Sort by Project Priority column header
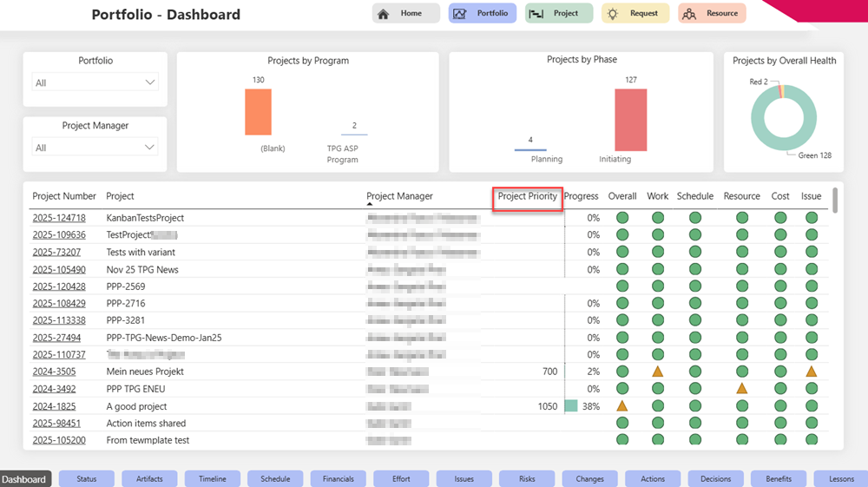868x487 pixels. coord(527,196)
